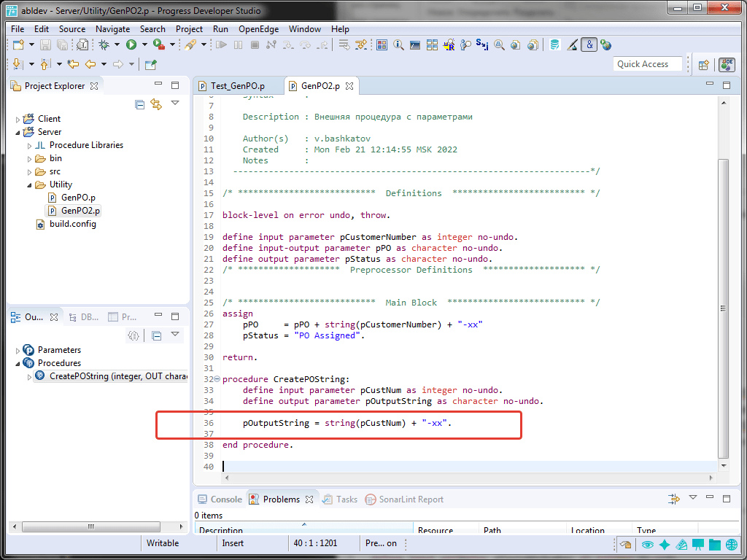Click the Run External Tools icon

pos(158,45)
